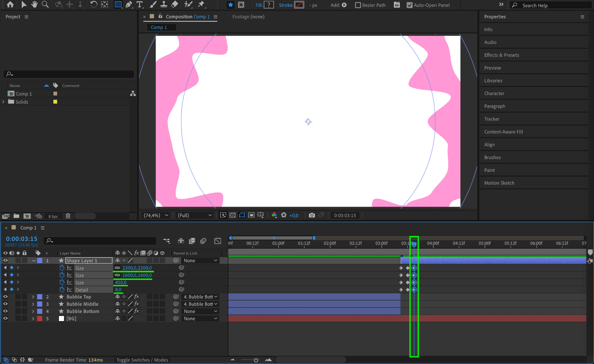The height and width of the screenshot is (364, 594).
Task: Switch to the Footage (none) tab
Action: (x=248, y=17)
